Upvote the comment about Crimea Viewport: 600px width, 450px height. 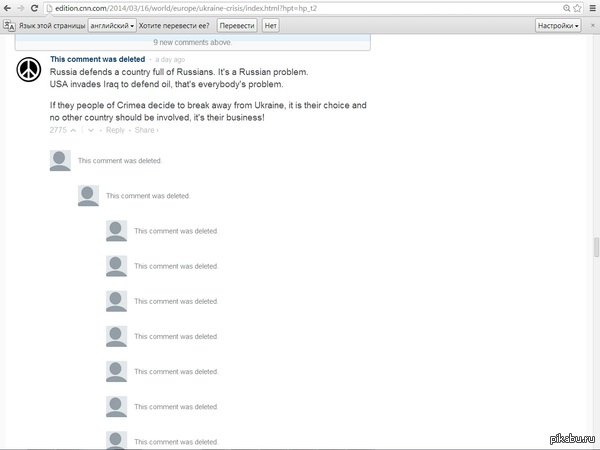tap(73, 130)
